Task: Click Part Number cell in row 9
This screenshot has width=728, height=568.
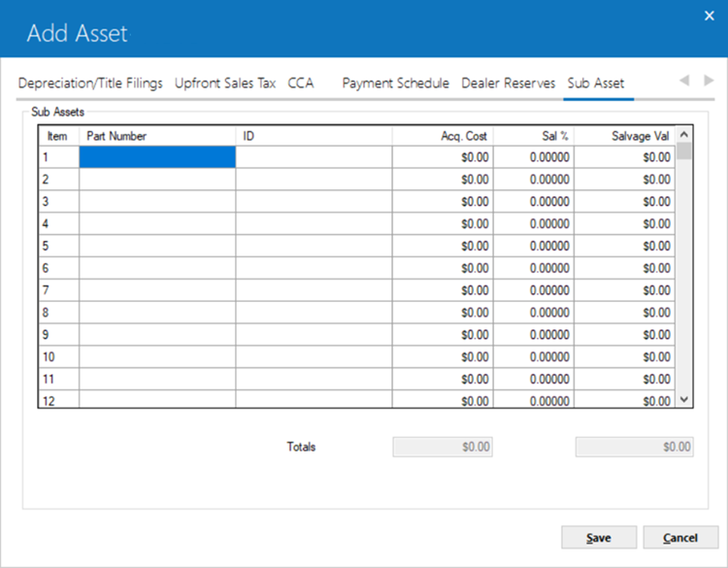Action: tap(157, 335)
